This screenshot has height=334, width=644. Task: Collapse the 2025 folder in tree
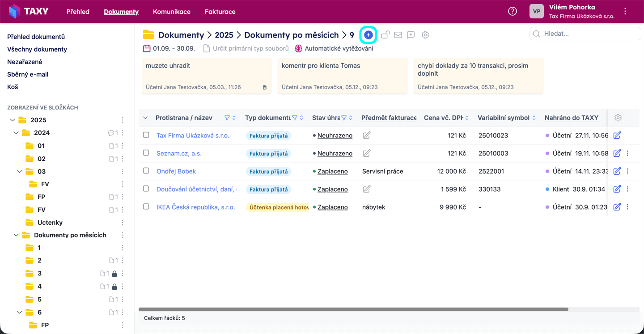[12, 120]
